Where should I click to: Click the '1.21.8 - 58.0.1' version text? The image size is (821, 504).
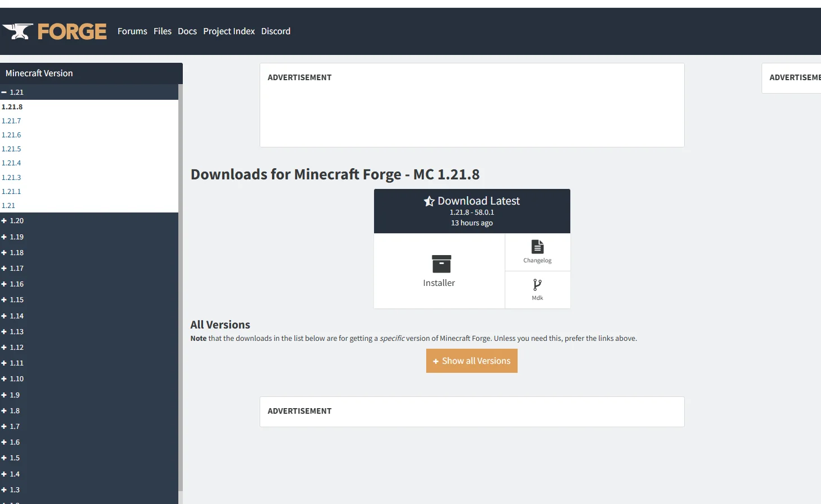coord(472,212)
